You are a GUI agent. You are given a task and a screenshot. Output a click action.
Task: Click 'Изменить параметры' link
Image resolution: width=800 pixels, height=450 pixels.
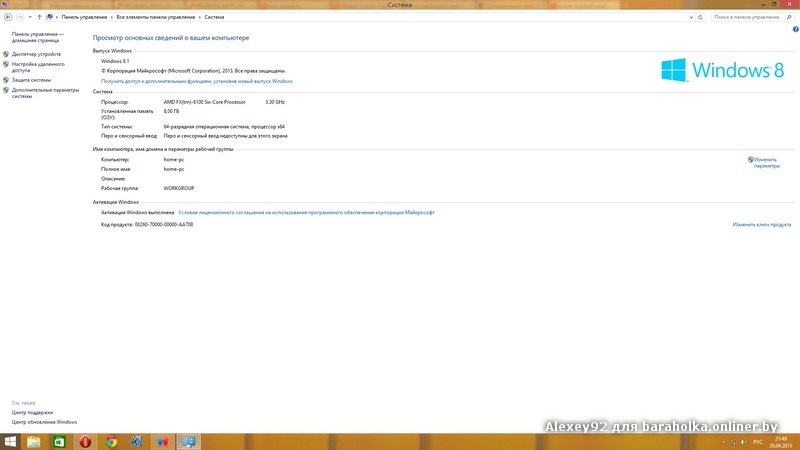[x=766, y=163]
